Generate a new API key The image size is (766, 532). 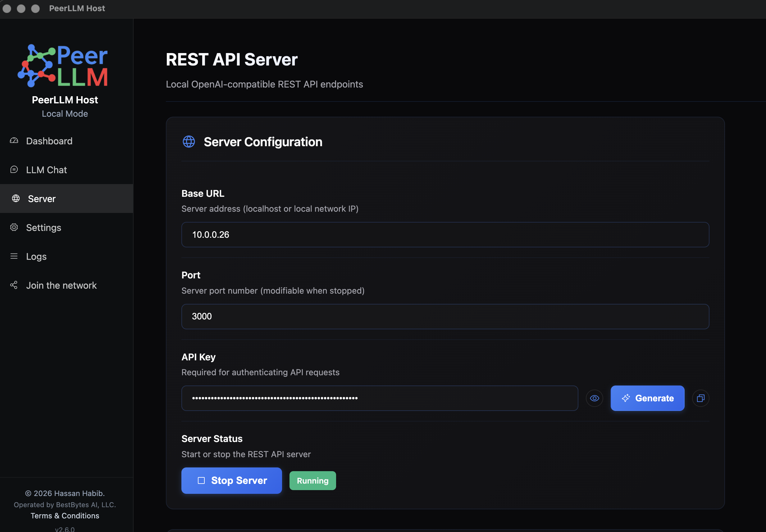coord(647,398)
